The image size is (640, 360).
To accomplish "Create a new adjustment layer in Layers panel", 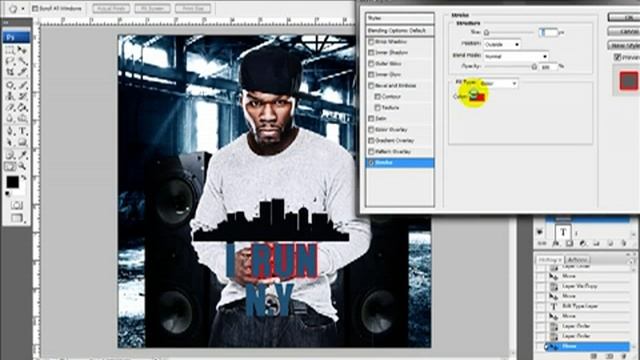I will point(583,244).
